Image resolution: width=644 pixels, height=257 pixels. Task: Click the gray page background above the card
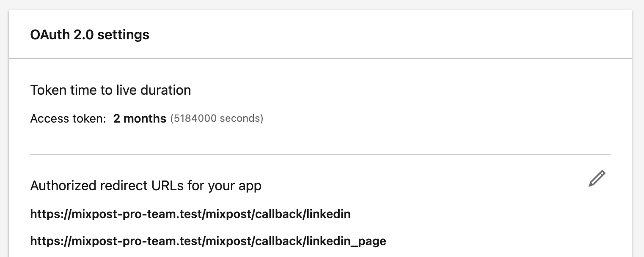pyautogui.click(x=322, y=5)
